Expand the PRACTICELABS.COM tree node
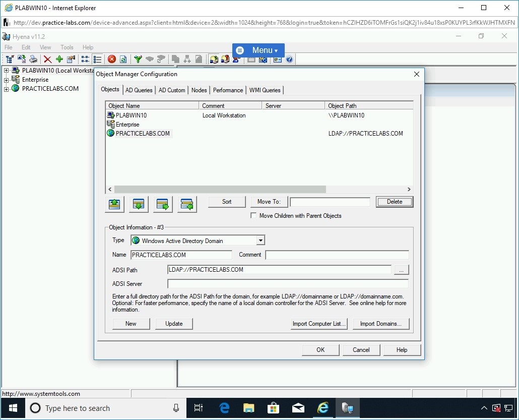The width and height of the screenshot is (519, 420). [7, 89]
